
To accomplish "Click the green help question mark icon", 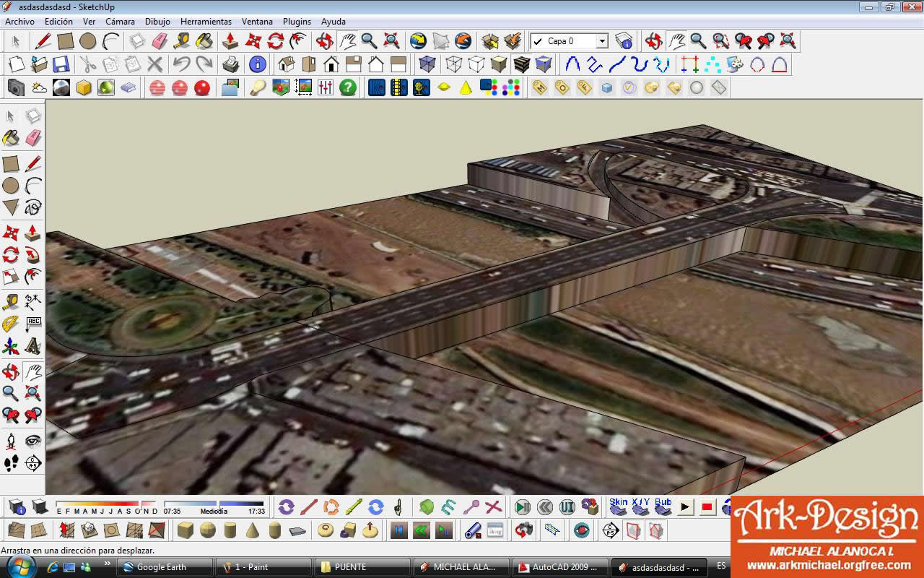I will tap(348, 87).
